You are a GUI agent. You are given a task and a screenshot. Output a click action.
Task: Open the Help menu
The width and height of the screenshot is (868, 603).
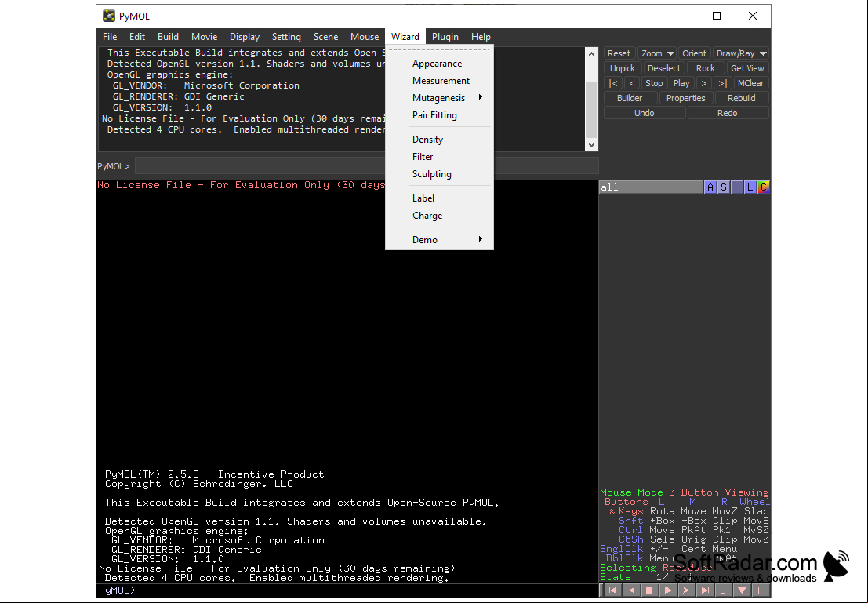[481, 37]
